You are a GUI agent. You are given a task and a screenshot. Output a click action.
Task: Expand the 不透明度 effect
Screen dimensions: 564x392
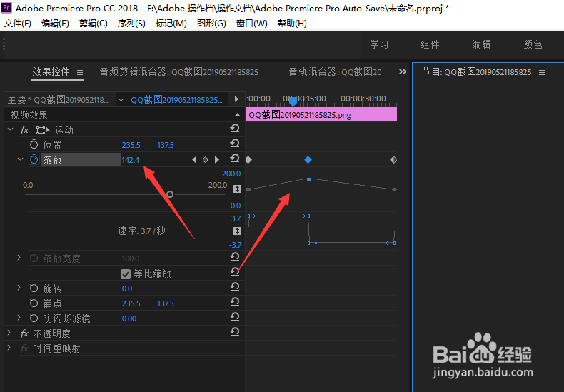point(9,333)
